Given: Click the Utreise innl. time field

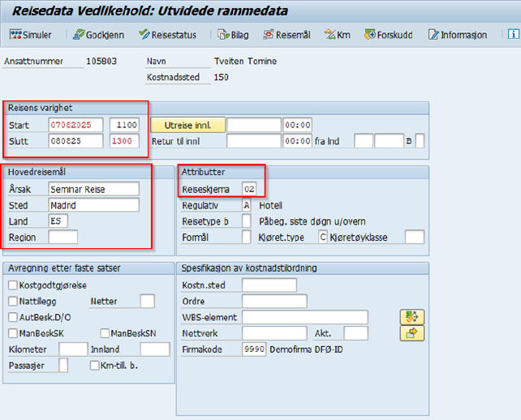Looking at the screenshot, I should 297,125.
